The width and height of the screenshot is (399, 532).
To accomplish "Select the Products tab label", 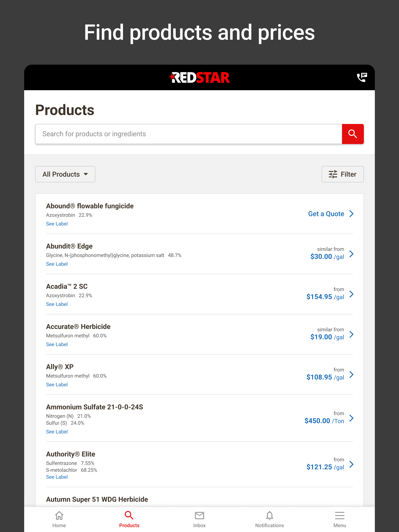I will (x=129, y=525).
